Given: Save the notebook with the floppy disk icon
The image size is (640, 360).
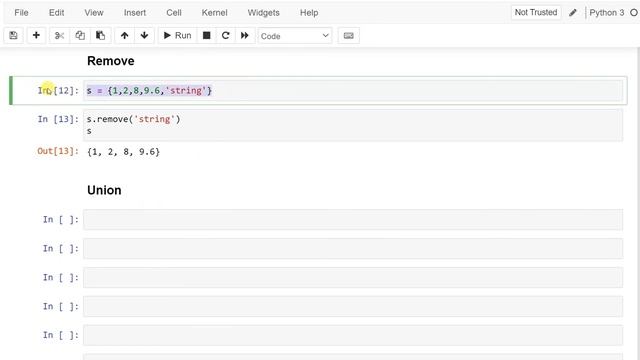Looking at the screenshot, I should (13, 36).
